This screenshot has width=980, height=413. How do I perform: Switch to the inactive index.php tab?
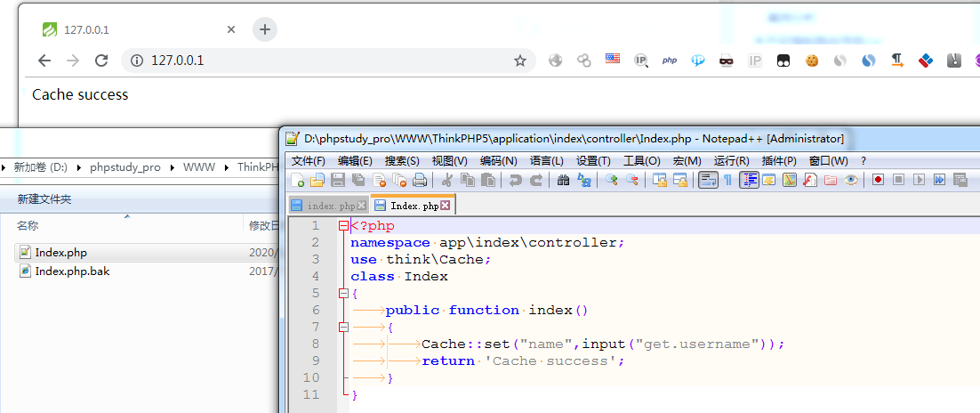click(329, 206)
